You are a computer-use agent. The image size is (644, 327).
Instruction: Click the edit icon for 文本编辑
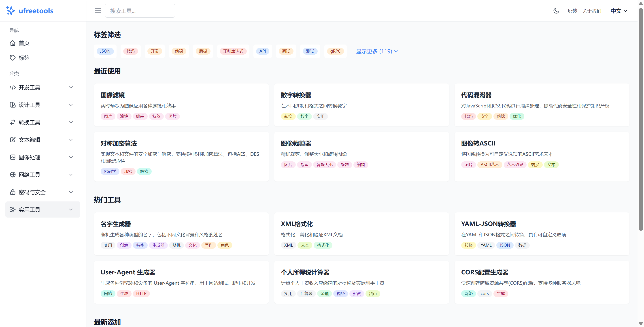(x=13, y=140)
